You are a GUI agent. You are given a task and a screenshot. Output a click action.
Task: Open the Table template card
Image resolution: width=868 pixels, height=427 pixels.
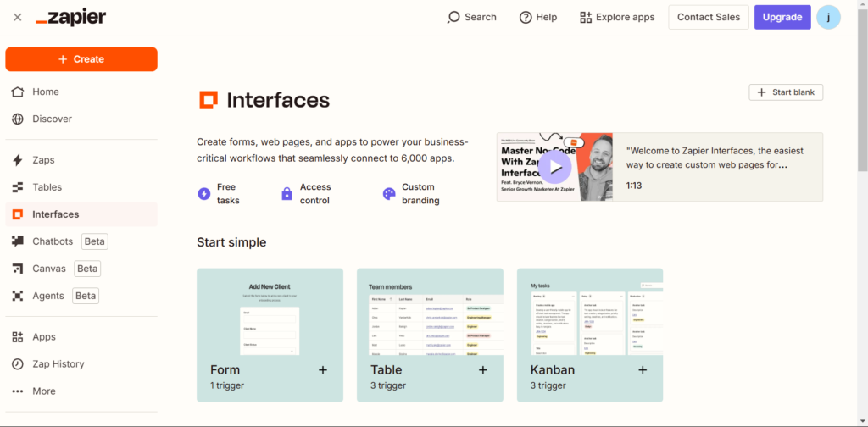(430, 335)
